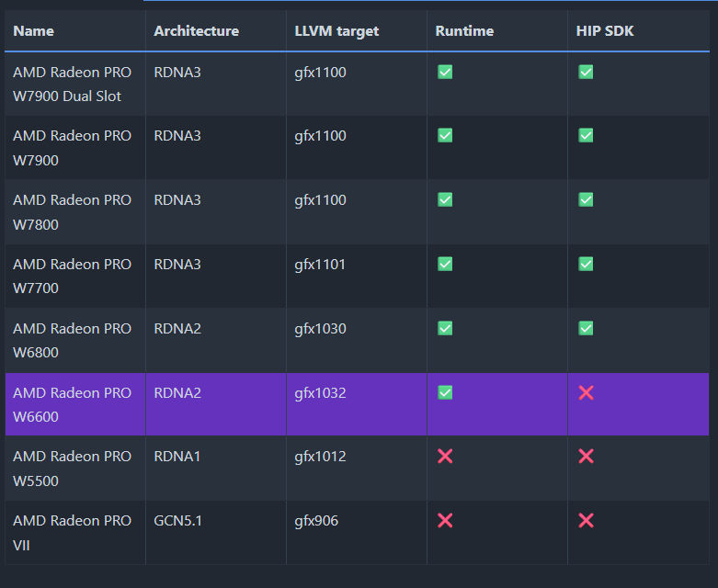
Task: Click HIP SDK checkmark in W7700 row
Action: [586, 264]
